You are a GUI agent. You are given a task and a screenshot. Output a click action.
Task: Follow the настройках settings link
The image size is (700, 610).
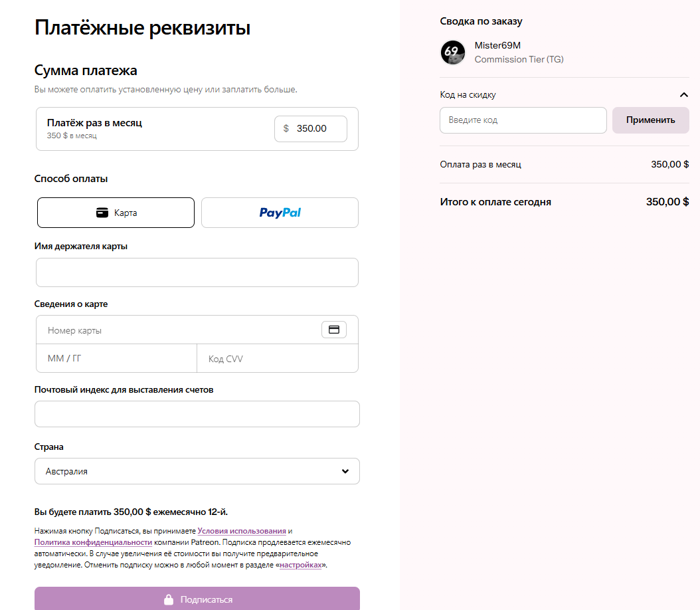click(x=301, y=565)
